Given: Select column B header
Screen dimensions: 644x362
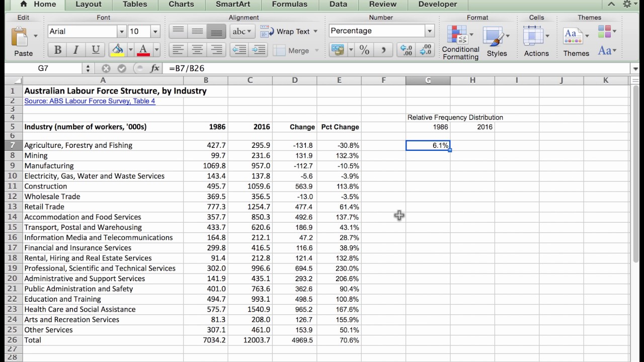Looking at the screenshot, I should click(x=206, y=80).
